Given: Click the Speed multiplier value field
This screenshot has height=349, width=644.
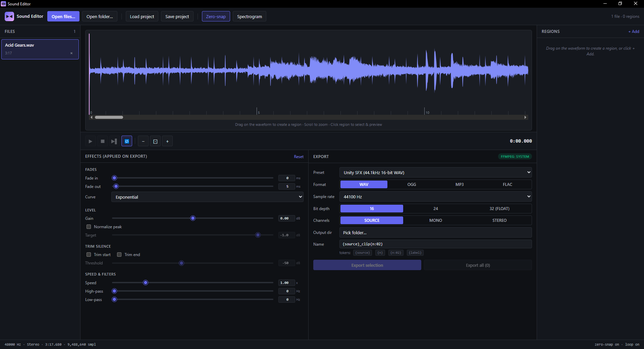Looking at the screenshot, I should pyautogui.click(x=287, y=283).
